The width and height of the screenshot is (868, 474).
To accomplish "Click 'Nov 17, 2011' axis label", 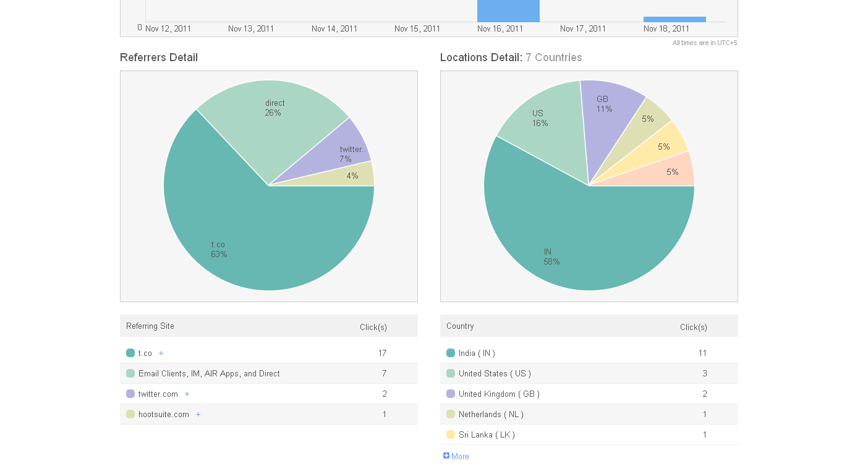I will click(x=583, y=29).
